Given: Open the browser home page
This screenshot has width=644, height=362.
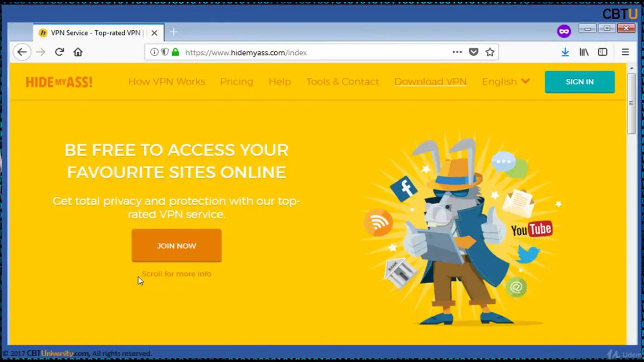Looking at the screenshot, I should click(x=78, y=52).
